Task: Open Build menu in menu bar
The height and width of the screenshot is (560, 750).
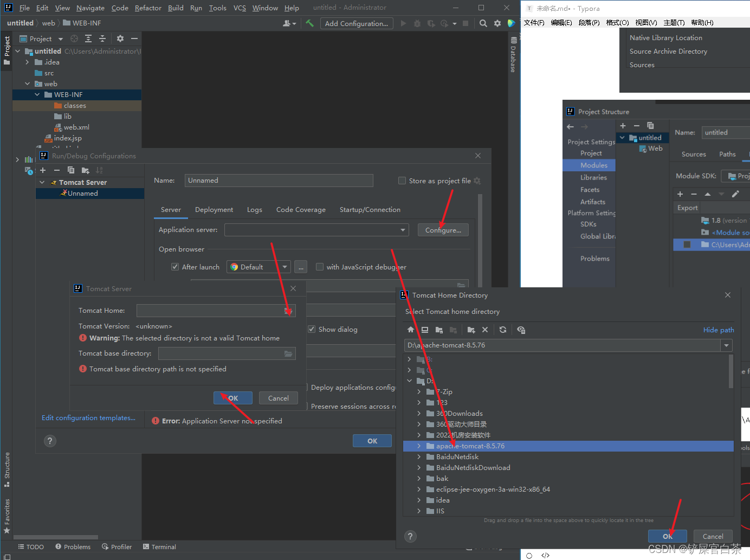Action: click(x=176, y=8)
